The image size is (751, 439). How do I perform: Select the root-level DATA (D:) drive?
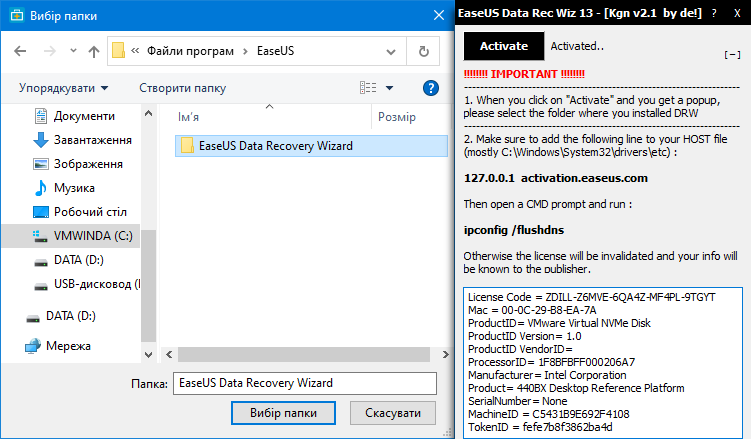[70, 316]
